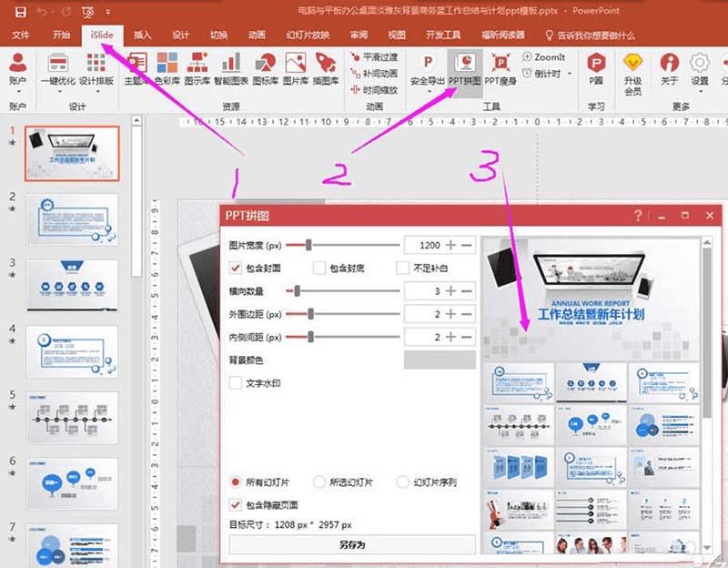Enable the 包含封底 checkbox
The height and width of the screenshot is (568, 728).
pyautogui.click(x=319, y=268)
